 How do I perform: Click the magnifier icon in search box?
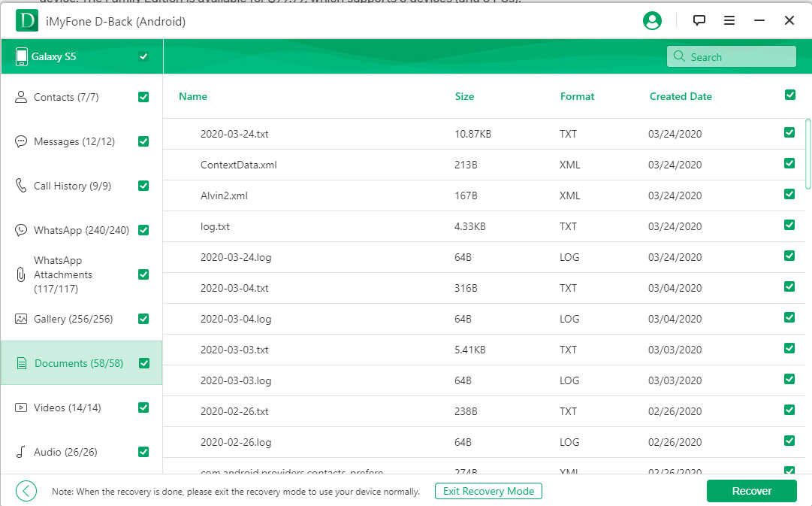pyautogui.click(x=679, y=56)
